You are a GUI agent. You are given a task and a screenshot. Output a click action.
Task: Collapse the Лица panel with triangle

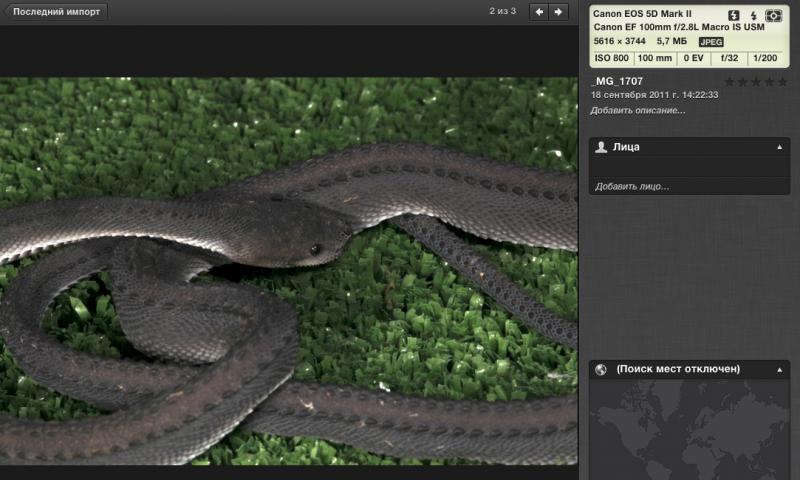click(779, 147)
